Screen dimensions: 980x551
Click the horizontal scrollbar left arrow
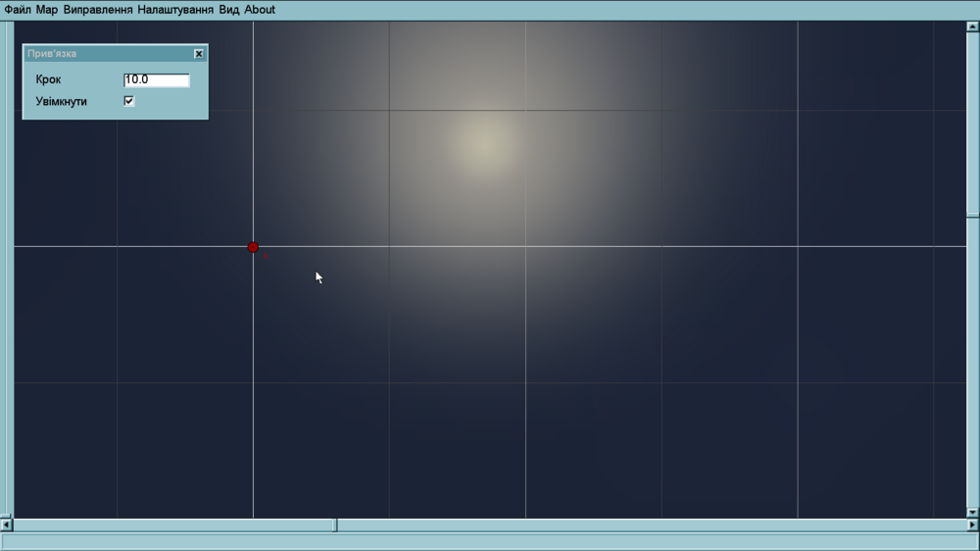click(6, 525)
